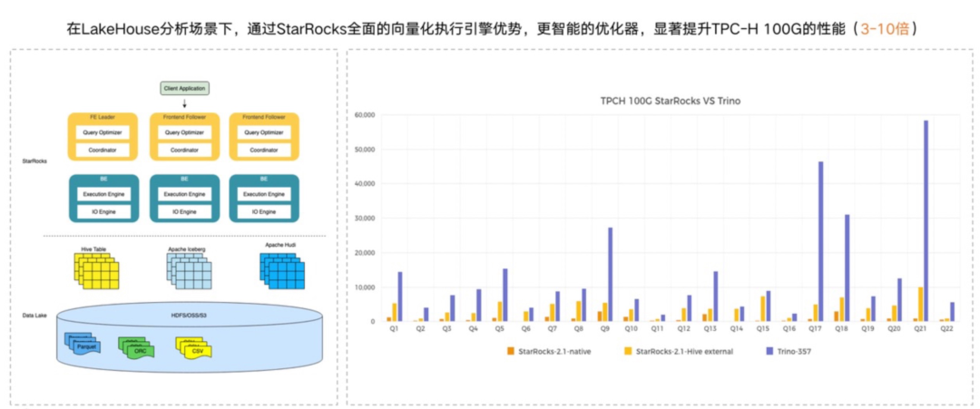Click the Q13 x-axis label
The height and width of the screenshot is (409, 980).
tap(710, 328)
